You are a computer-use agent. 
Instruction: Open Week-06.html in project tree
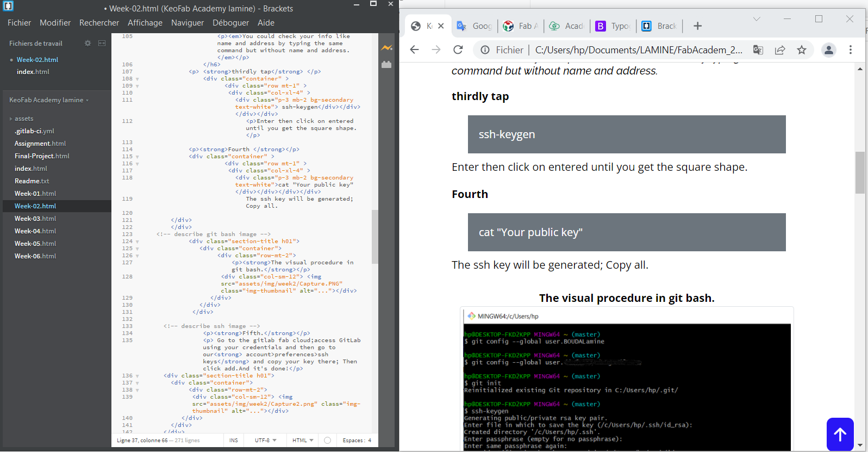coord(35,256)
